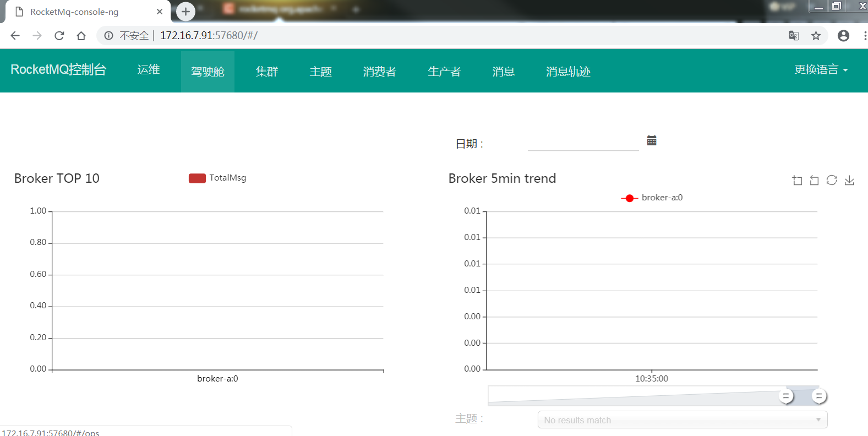Open a new browser tab

tap(185, 11)
